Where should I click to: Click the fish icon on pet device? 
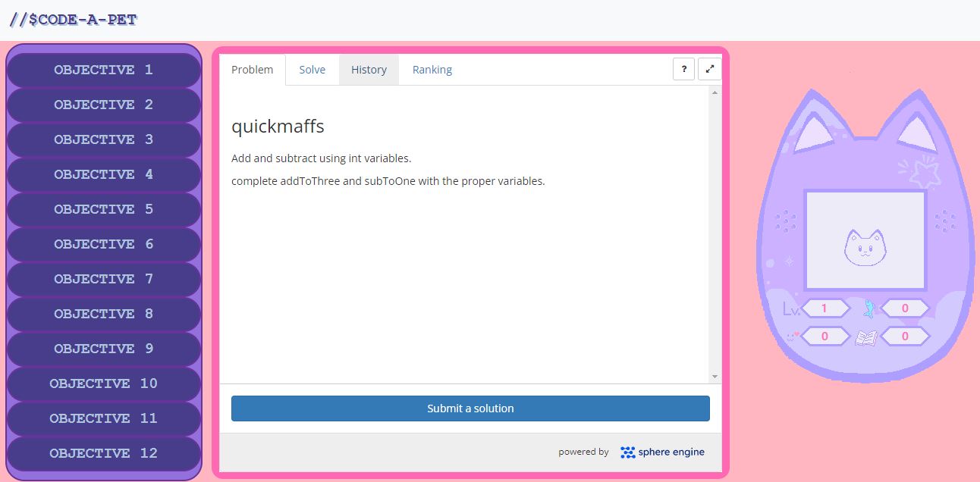click(x=869, y=308)
